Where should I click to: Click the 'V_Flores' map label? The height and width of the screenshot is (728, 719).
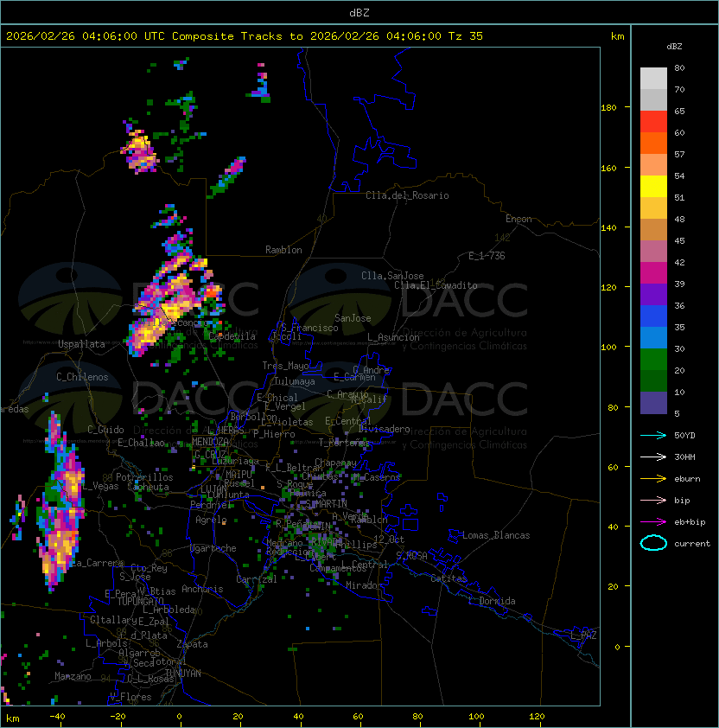pos(130,696)
